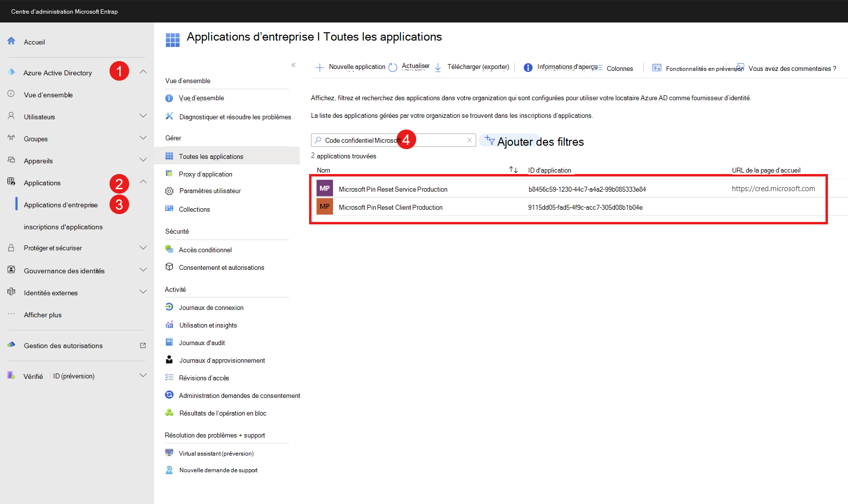Clear the search box with the X icon

coord(469,140)
